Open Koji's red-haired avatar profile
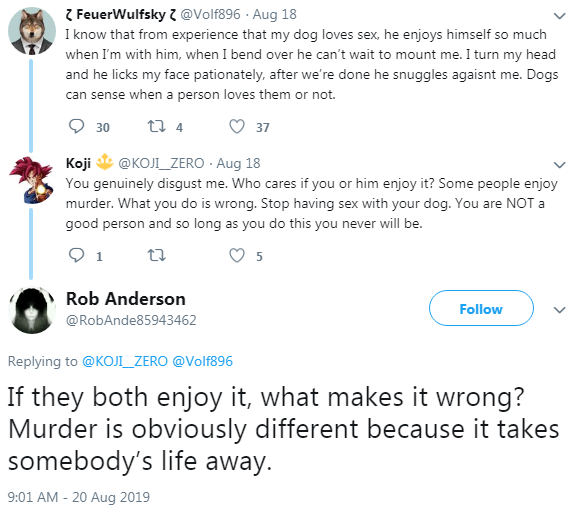This screenshot has width=582, height=509. [x=32, y=180]
